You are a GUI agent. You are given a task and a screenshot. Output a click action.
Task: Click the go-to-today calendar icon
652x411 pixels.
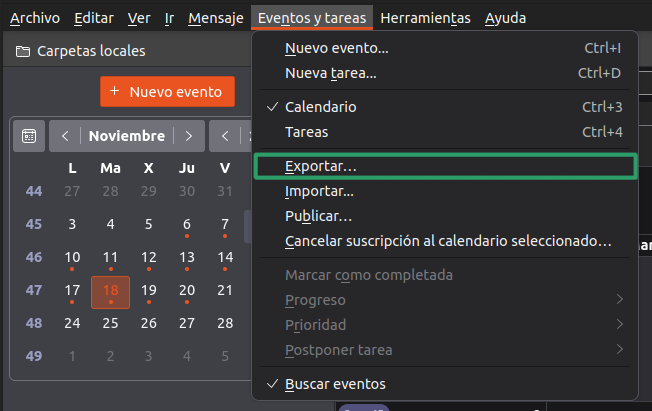point(29,136)
